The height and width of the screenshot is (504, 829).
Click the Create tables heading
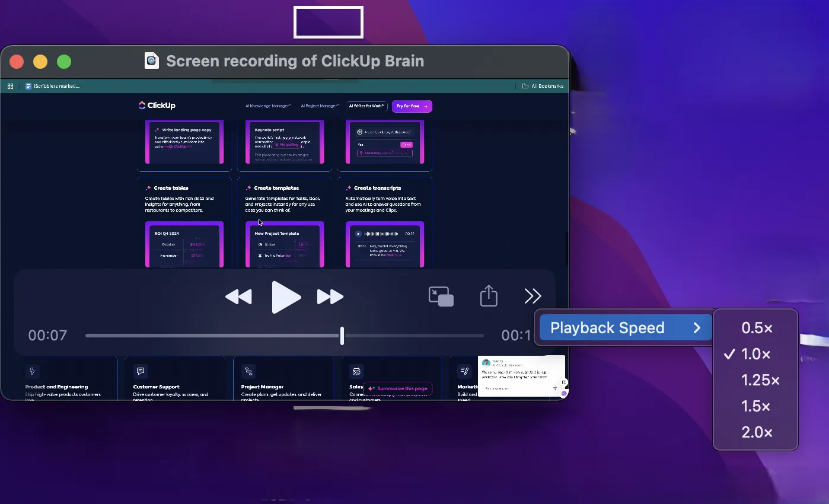171,188
